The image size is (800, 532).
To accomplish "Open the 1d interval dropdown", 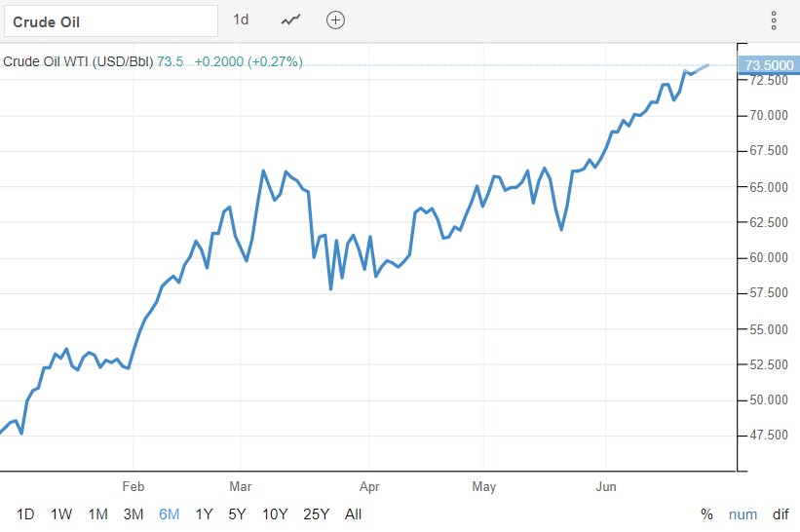I will [241, 20].
